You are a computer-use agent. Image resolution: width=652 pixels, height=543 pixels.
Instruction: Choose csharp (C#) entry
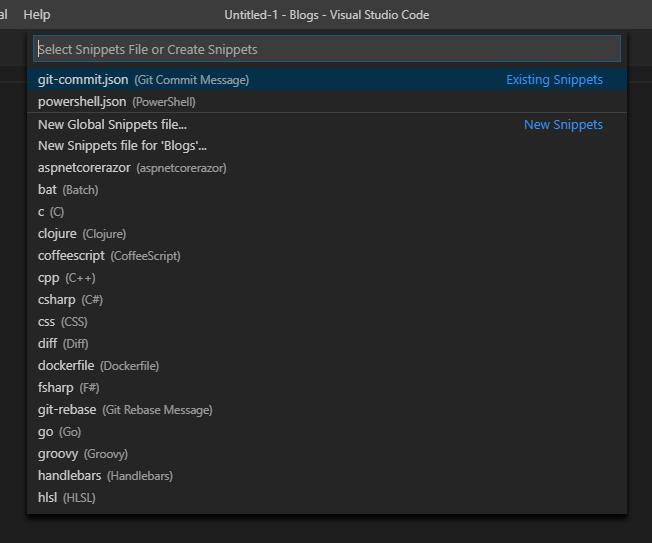pyautogui.click(x=327, y=300)
